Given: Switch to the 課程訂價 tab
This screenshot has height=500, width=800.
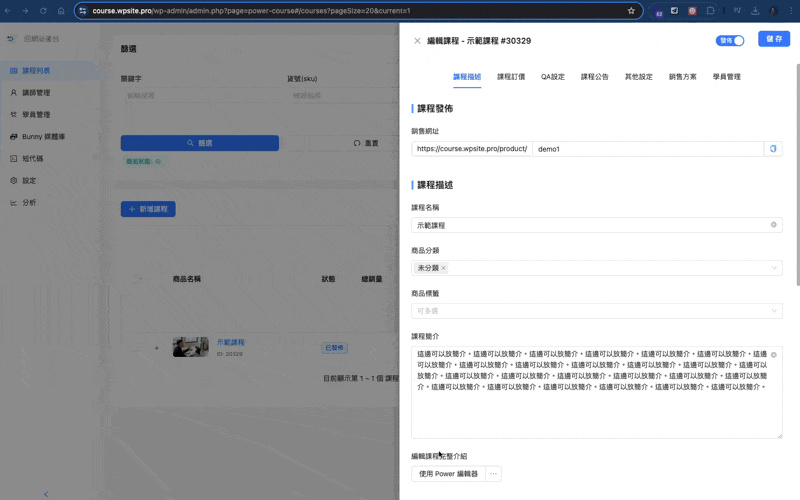Looking at the screenshot, I should (511, 76).
